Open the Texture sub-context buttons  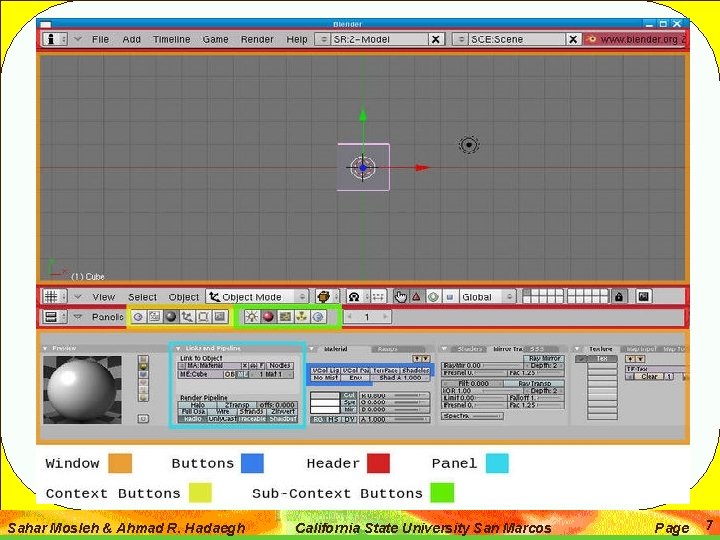(x=285, y=317)
